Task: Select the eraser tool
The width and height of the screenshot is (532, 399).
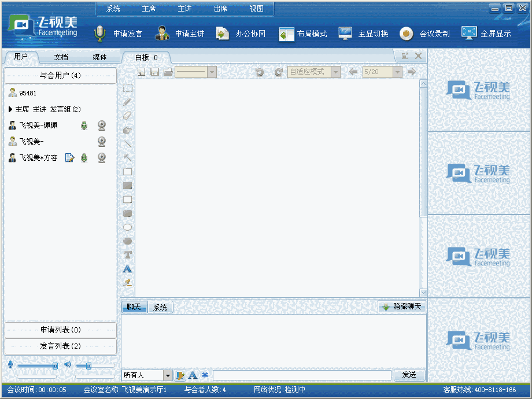Action: point(128,116)
